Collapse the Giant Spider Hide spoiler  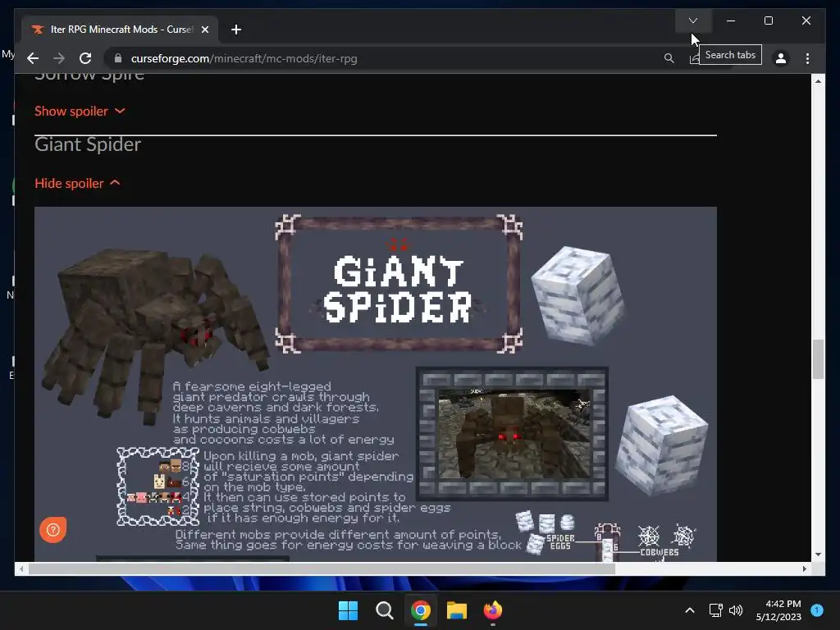(x=77, y=183)
